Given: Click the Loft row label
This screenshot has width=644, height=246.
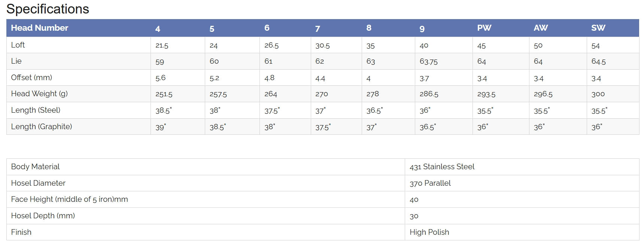Looking at the screenshot, I should pyautogui.click(x=18, y=45).
